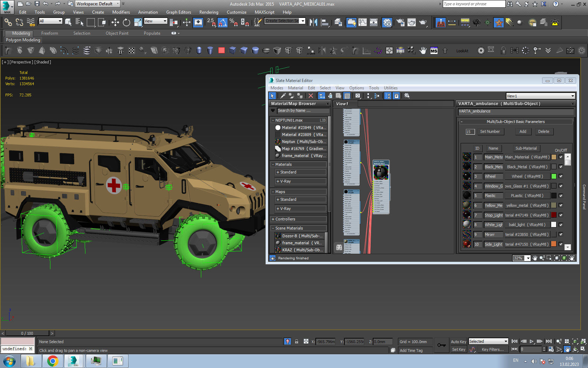Image resolution: width=588 pixels, height=368 pixels.
Task: Toggle On/Off checkbox for Mirorr row
Action: tap(561, 234)
